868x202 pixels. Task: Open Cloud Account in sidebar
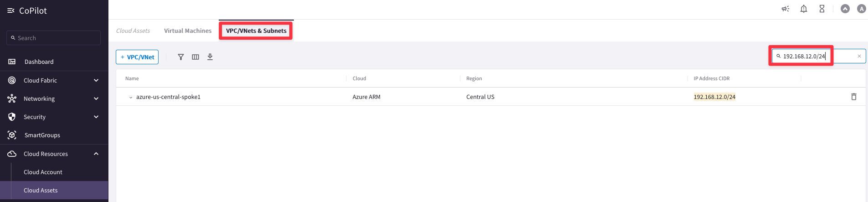(43, 172)
